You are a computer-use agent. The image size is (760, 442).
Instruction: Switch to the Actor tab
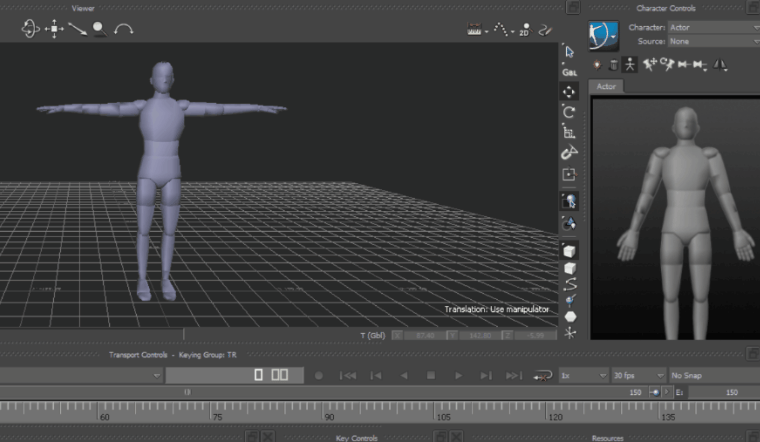pyautogui.click(x=606, y=86)
